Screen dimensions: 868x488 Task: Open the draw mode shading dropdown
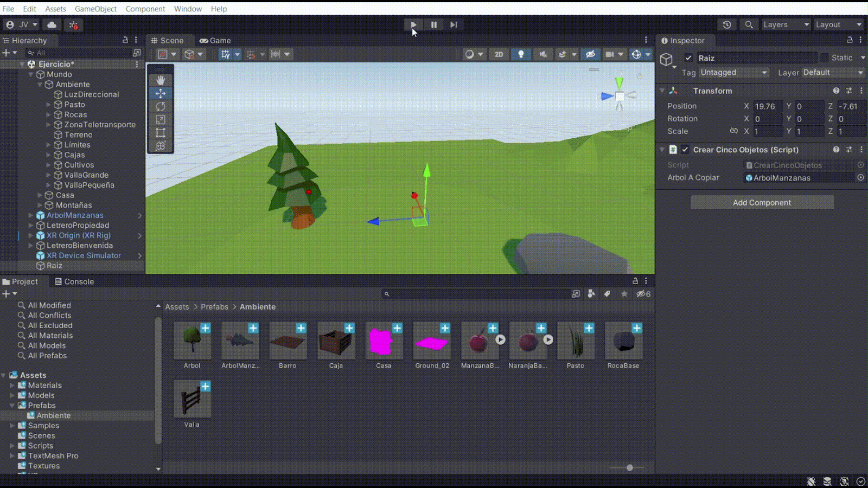click(x=474, y=54)
